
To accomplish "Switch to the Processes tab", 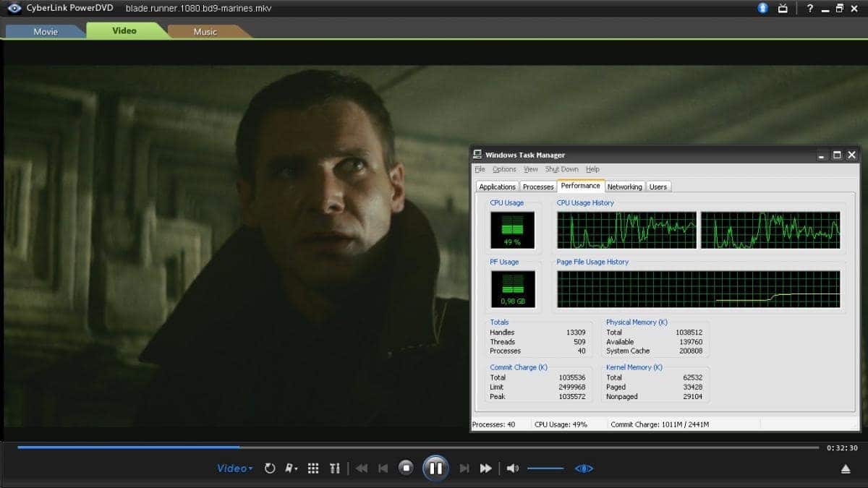I will (x=538, y=187).
